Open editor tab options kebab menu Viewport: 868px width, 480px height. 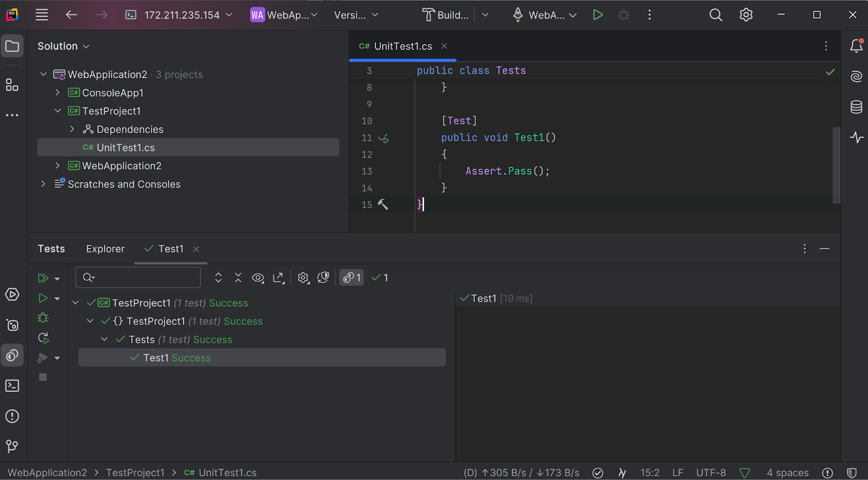click(826, 46)
